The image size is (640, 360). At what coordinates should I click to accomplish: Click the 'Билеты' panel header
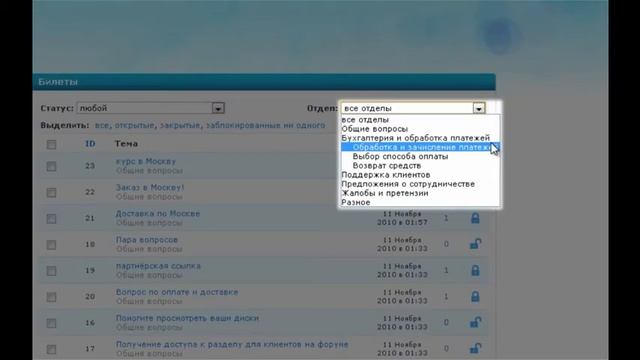(264, 82)
